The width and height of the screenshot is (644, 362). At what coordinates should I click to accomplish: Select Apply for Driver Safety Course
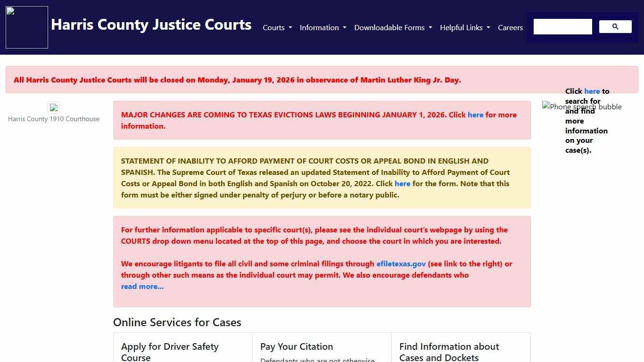click(170, 352)
